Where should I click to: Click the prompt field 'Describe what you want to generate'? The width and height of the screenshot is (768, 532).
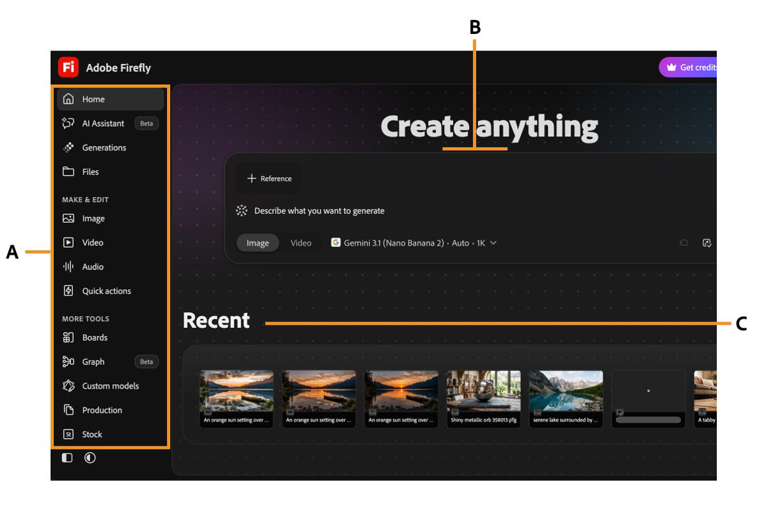319,211
